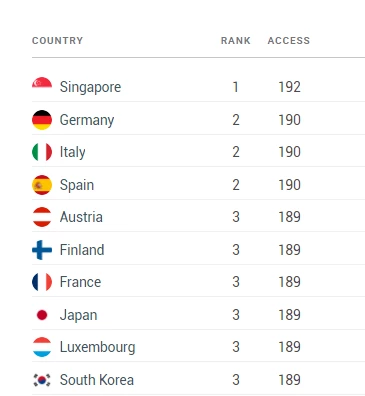Image resolution: width=365 pixels, height=396 pixels.
Task: Open the Singapore country name
Action: pos(90,87)
